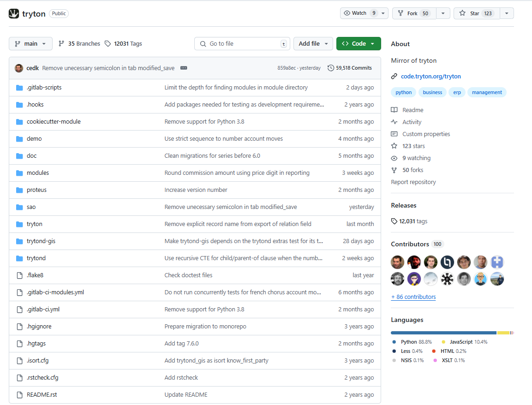Open the .hgtags file
This screenshot has width=532, height=405.
(x=36, y=343)
